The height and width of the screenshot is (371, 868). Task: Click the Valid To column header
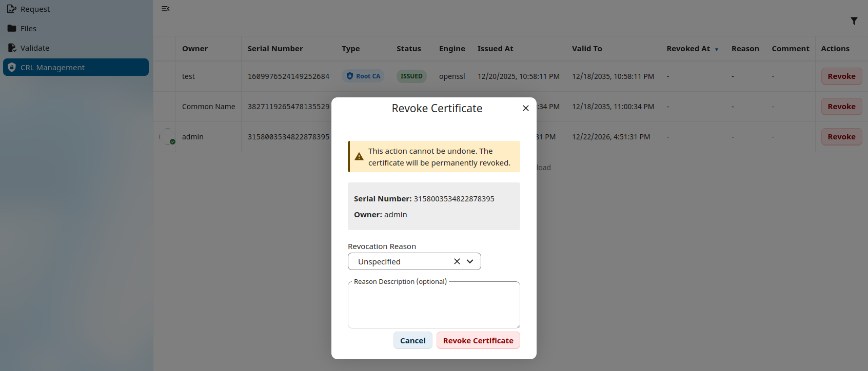[x=587, y=49]
